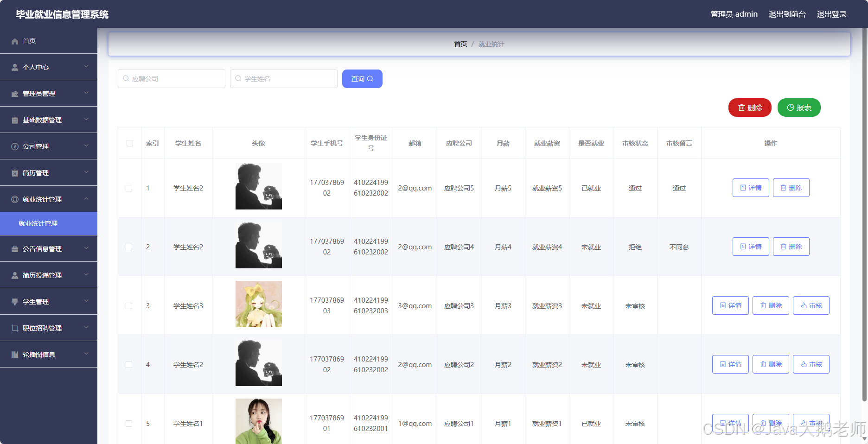Focus the 应聘公司 search input
This screenshot has width=868, height=444.
172,79
